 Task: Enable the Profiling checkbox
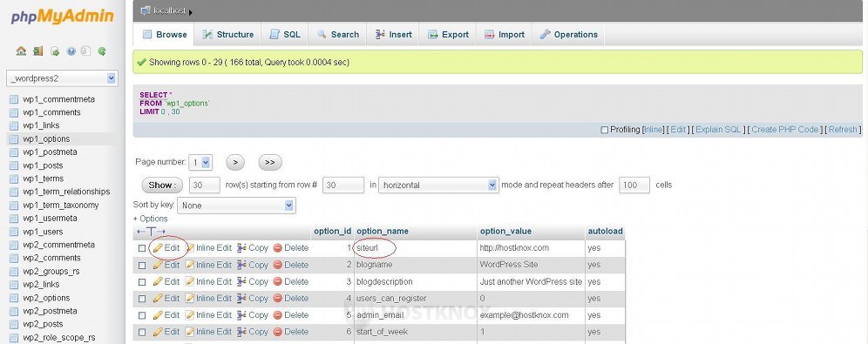[x=605, y=130]
